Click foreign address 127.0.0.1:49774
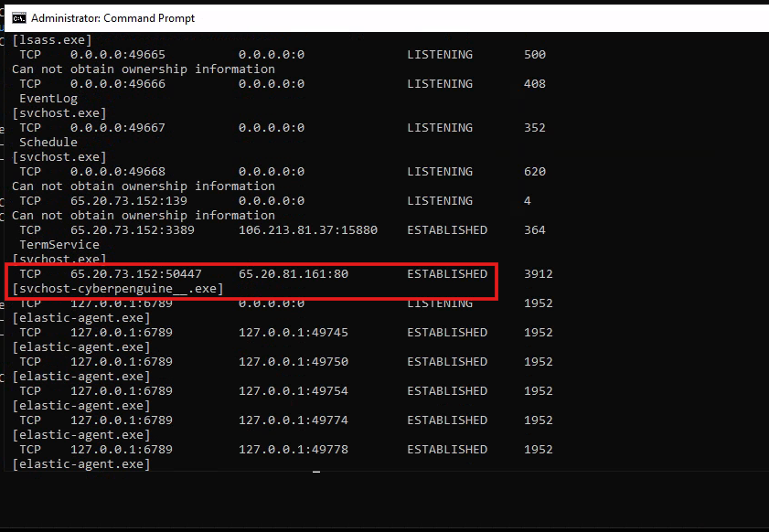 point(294,420)
